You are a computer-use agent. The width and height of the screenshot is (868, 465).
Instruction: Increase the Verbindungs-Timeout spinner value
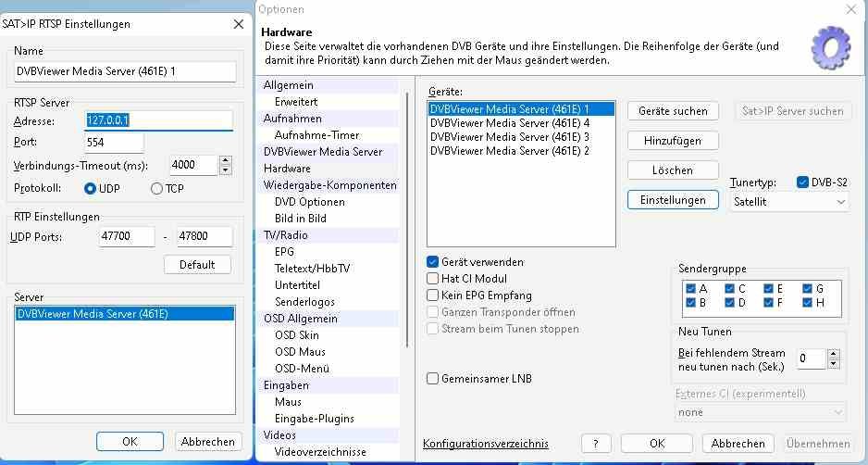pos(225,160)
